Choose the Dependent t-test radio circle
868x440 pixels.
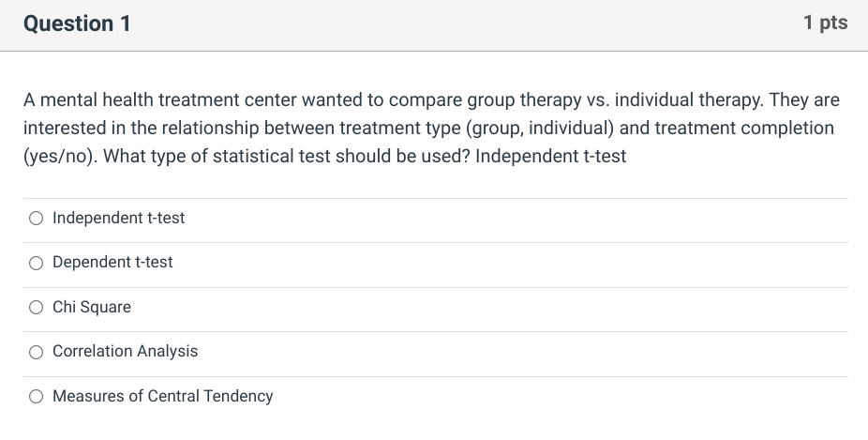coord(36,263)
